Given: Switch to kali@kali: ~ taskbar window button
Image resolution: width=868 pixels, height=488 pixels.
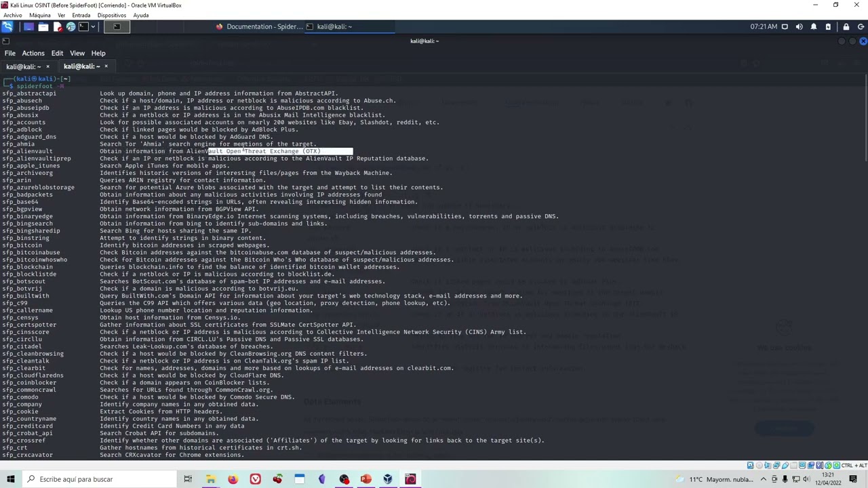Looking at the screenshot, I should click(x=349, y=26).
